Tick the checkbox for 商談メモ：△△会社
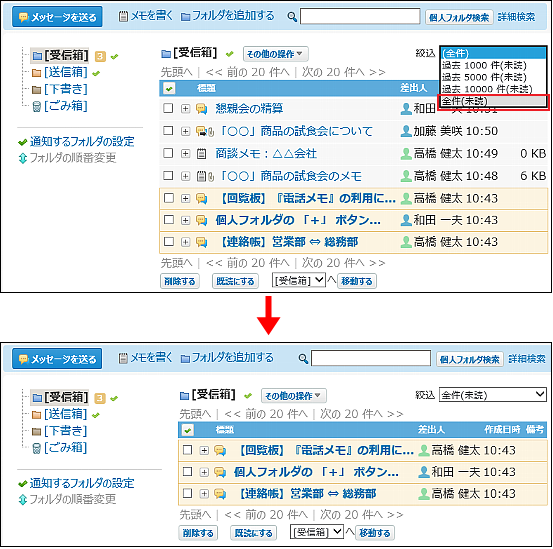 click(x=168, y=153)
